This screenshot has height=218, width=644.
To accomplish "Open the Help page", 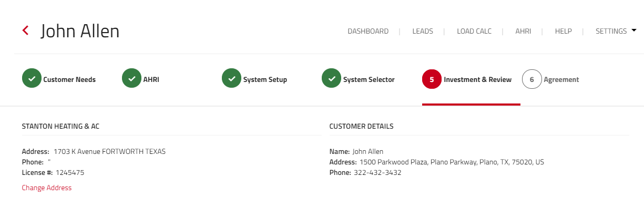I will pos(563,31).
